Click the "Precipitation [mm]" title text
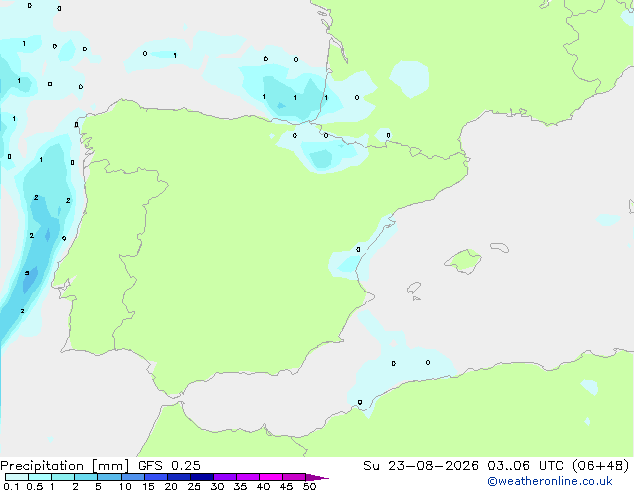Image resolution: width=634 pixels, height=490 pixels. pos(65,466)
